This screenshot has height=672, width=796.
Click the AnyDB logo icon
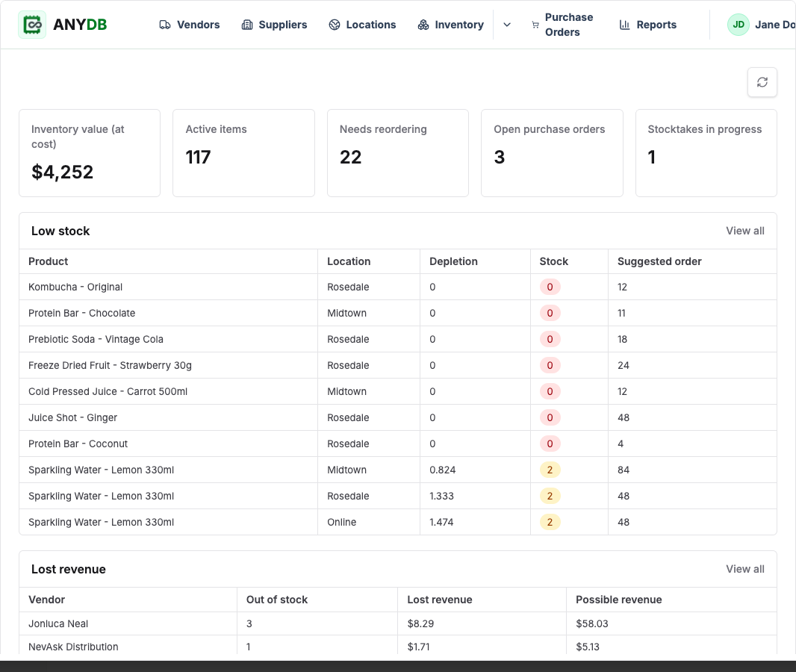coord(32,25)
